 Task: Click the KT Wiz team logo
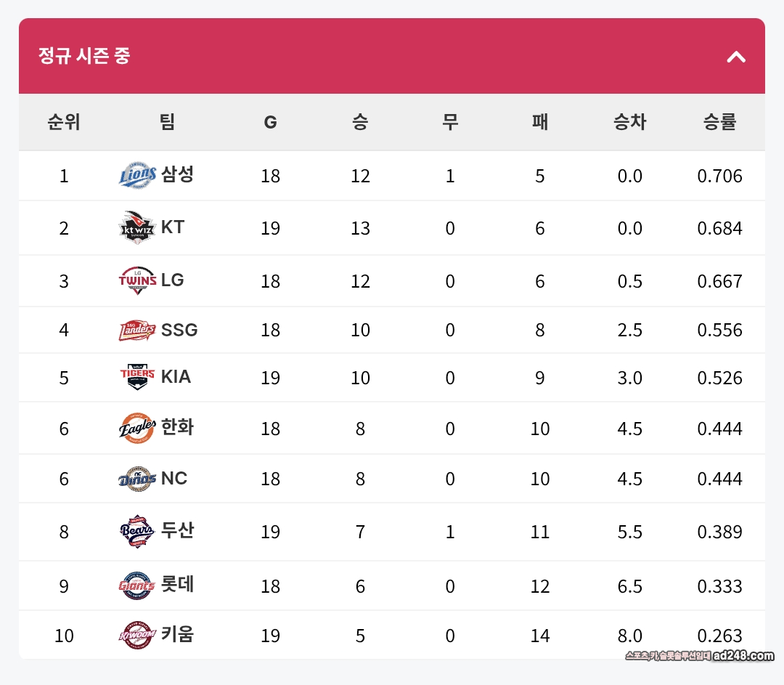click(x=137, y=228)
